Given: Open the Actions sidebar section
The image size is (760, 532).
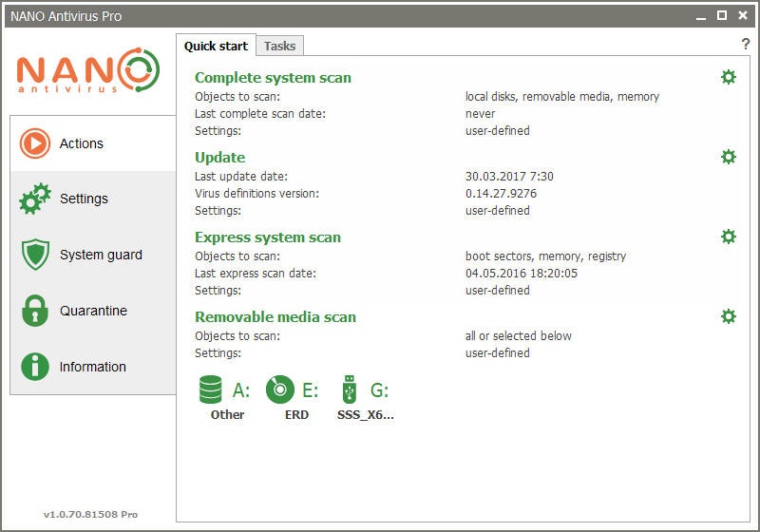Looking at the screenshot, I should (92, 143).
